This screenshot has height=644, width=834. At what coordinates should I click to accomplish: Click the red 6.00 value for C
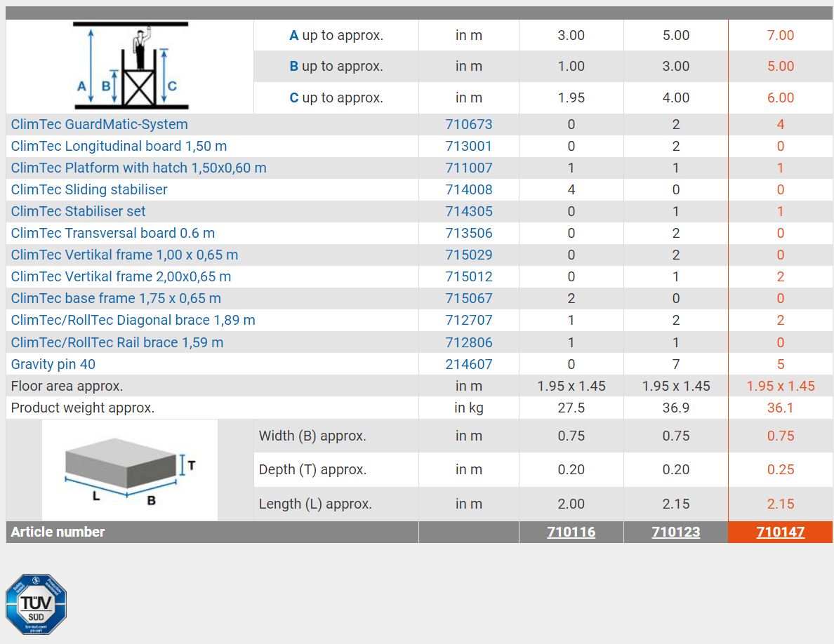pyautogui.click(x=780, y=98)
